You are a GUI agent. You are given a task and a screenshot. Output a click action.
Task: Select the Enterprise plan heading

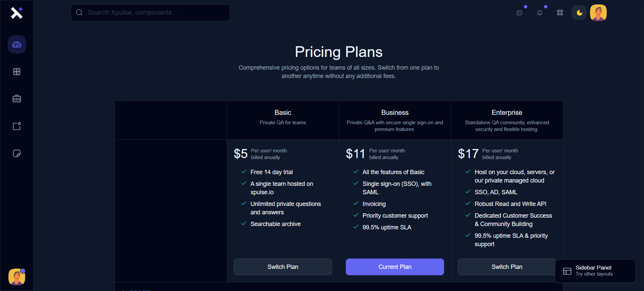point(507,113)
